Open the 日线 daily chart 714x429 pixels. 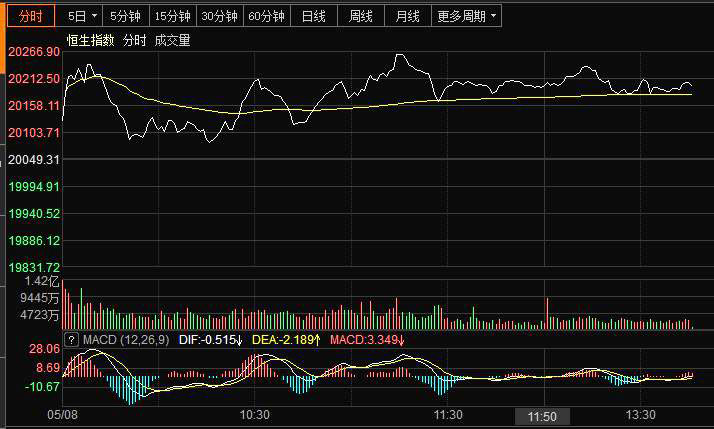point(314,16)
